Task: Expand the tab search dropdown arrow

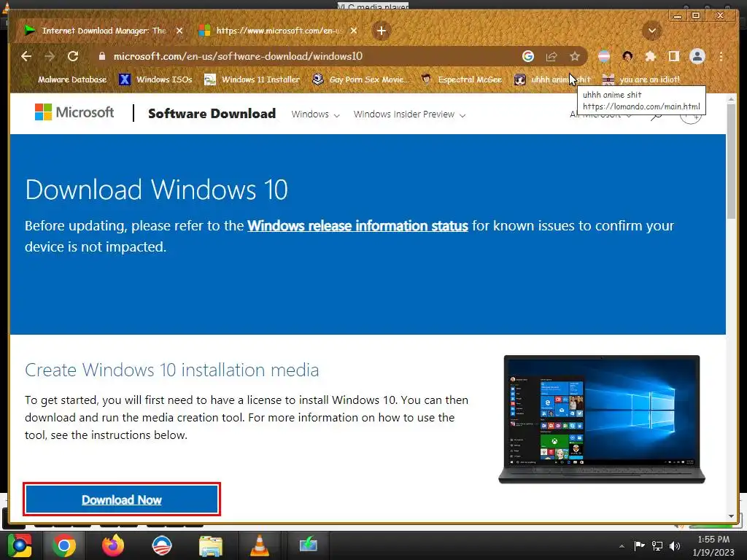Action: [651, 31]
